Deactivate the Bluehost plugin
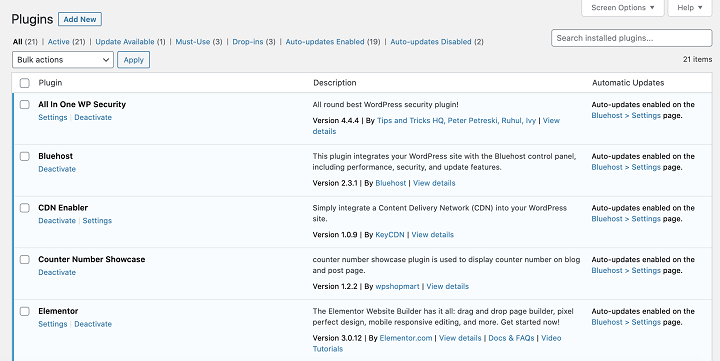 (57, 169)
